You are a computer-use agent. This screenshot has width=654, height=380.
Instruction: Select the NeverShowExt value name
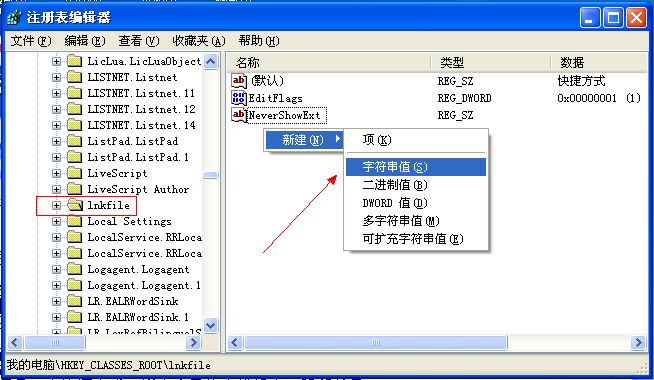[287, 115]
